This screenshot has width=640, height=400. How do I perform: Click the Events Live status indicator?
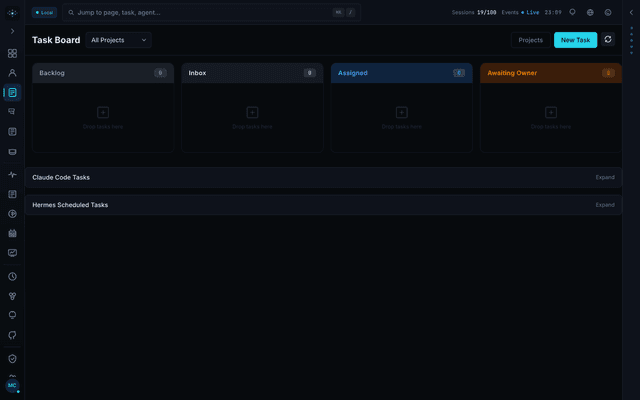(x=520, y=13)
